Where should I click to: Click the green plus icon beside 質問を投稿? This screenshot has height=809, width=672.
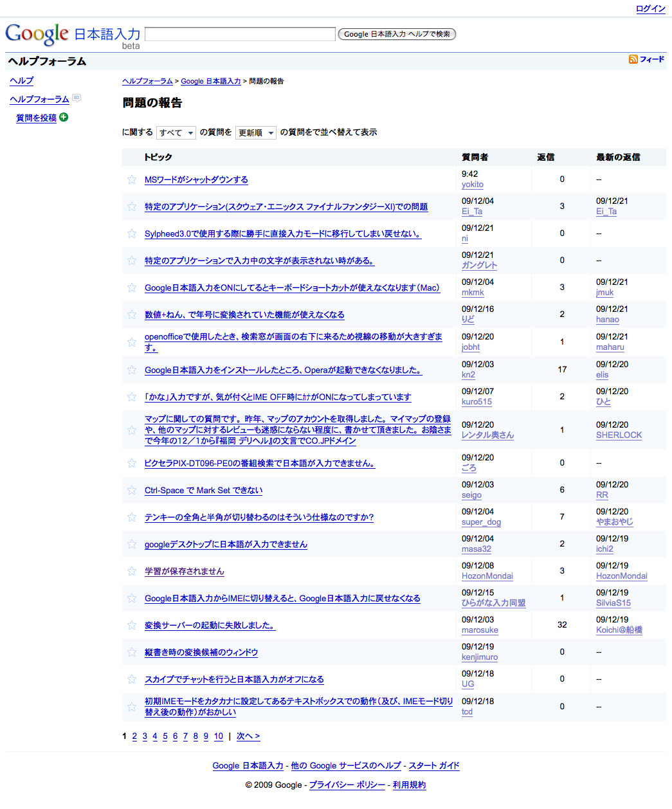64,117
